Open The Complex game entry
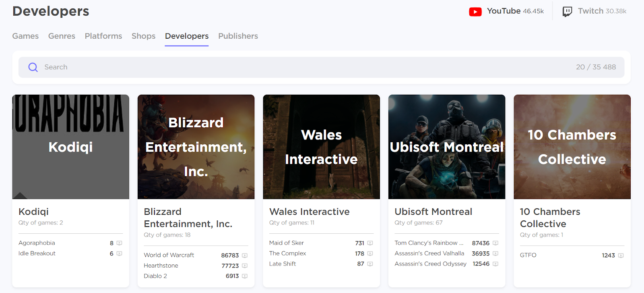Viewport: 644px width, 293px height. pos(287,254)
